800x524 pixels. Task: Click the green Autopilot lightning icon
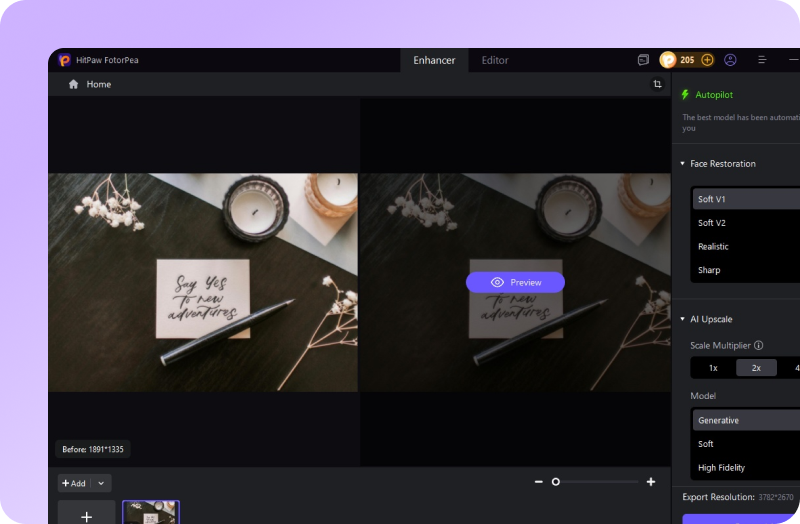click(x=685, y=94)
